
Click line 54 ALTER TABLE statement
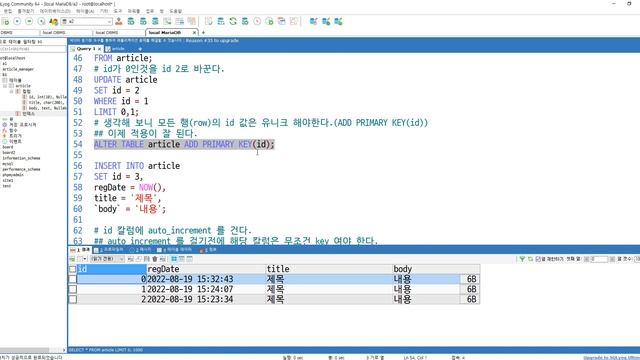point(184,144)
